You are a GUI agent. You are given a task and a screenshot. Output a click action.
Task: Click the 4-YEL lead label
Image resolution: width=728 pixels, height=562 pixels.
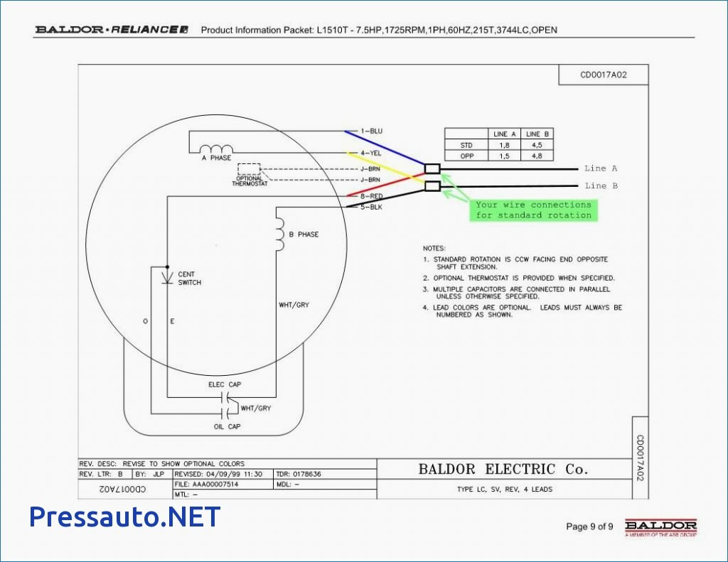click(371, 153)
